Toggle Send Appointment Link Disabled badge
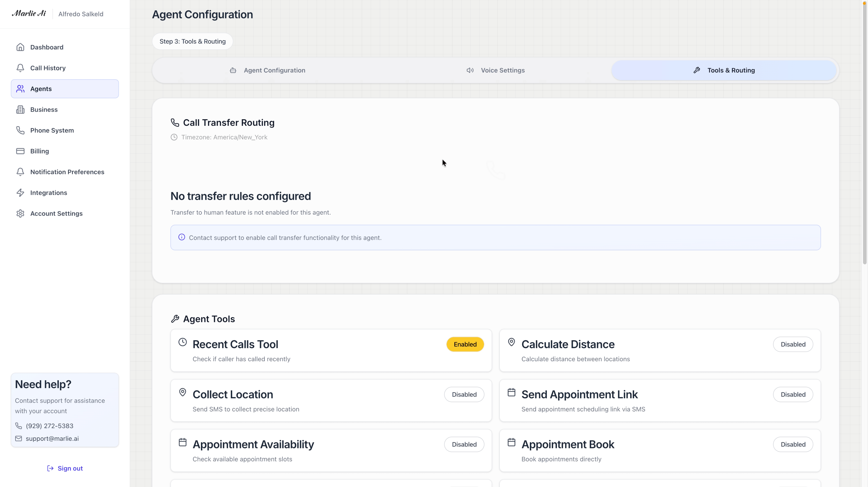Viewport: 868px width, 487px height. pos(793,394)
